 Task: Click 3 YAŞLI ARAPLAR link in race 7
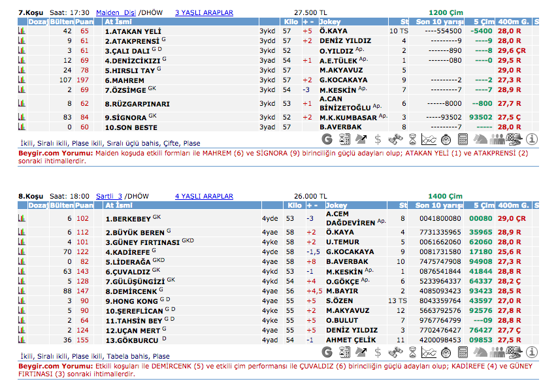click(x=204, y=12)
